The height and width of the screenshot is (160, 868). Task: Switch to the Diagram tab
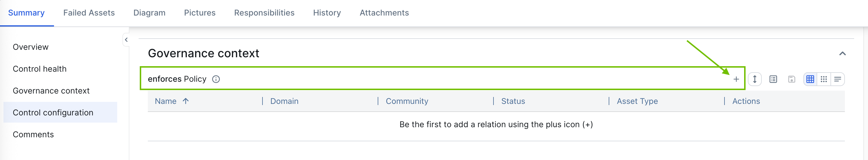pos(149,13)
